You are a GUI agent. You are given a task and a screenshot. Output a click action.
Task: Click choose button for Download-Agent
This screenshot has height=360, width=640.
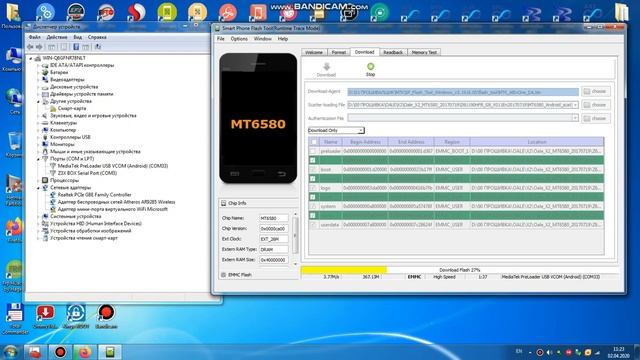[596, 91]
